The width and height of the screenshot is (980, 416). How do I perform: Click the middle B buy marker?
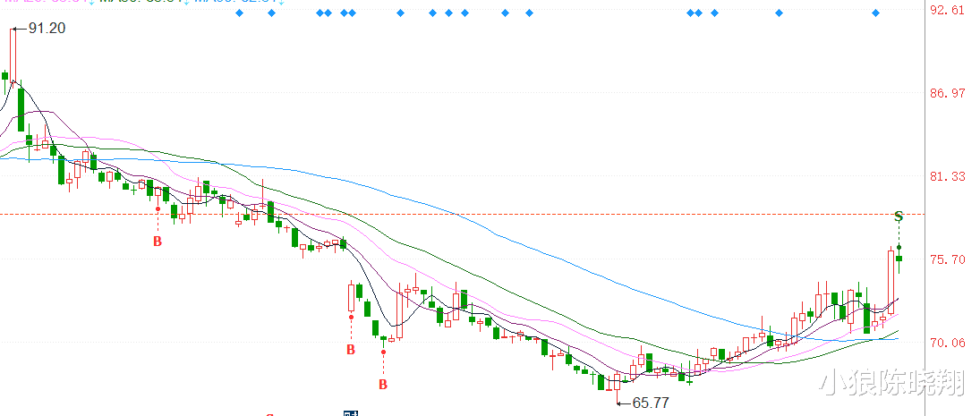pyautogui.click(x=351, y=350)
